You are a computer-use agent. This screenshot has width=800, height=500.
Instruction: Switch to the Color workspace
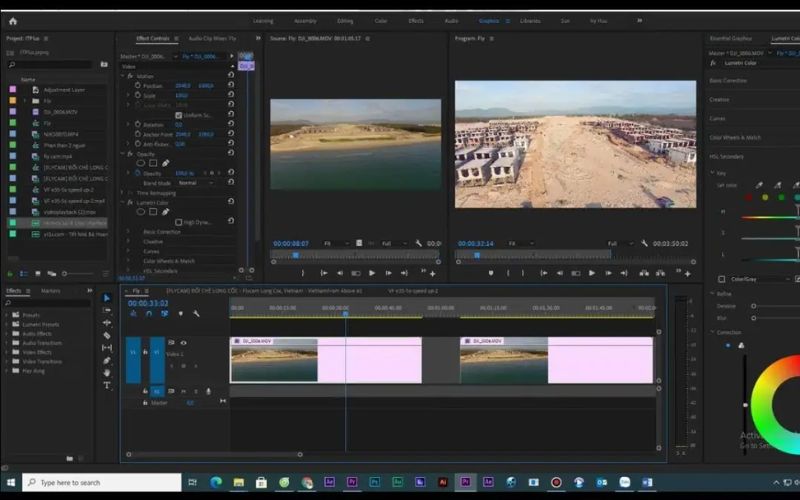pyautogui.click(x=381, y=21)
